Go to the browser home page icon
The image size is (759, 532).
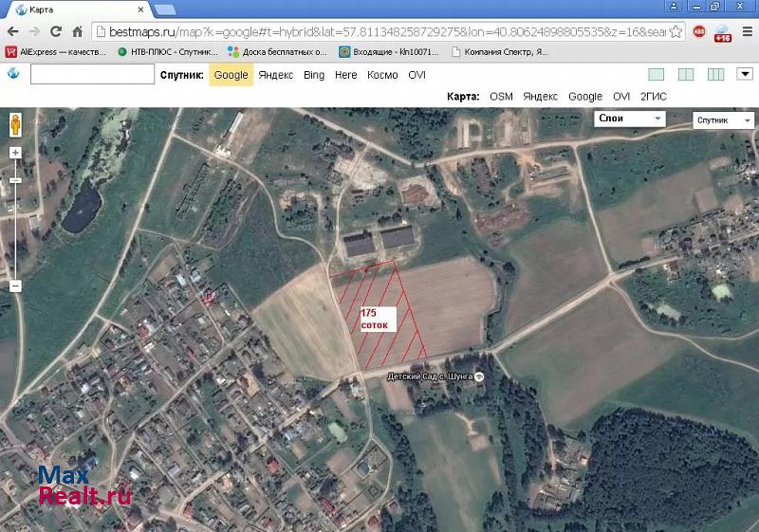78,31
